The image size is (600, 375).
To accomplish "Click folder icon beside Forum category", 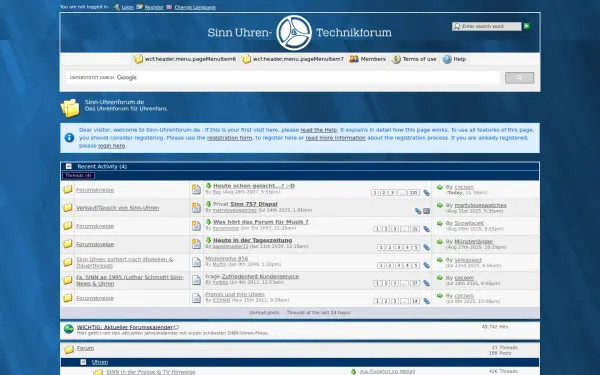I will click(68, 349).
